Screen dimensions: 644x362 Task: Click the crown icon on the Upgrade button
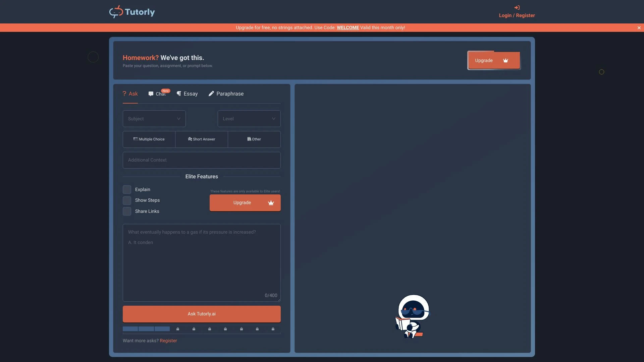506,61
